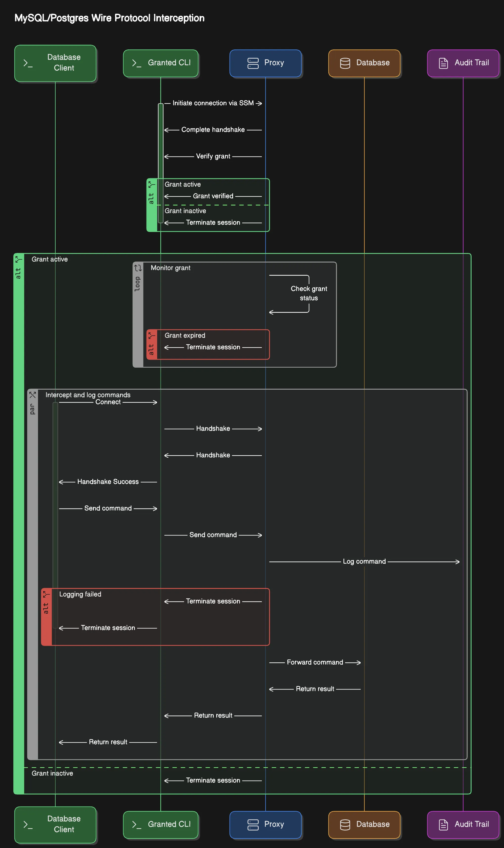The height and width of the screenshot is (848, 504).
Task: Click the par icon on Intercept and log frame
Action: (x=33, y=395)
